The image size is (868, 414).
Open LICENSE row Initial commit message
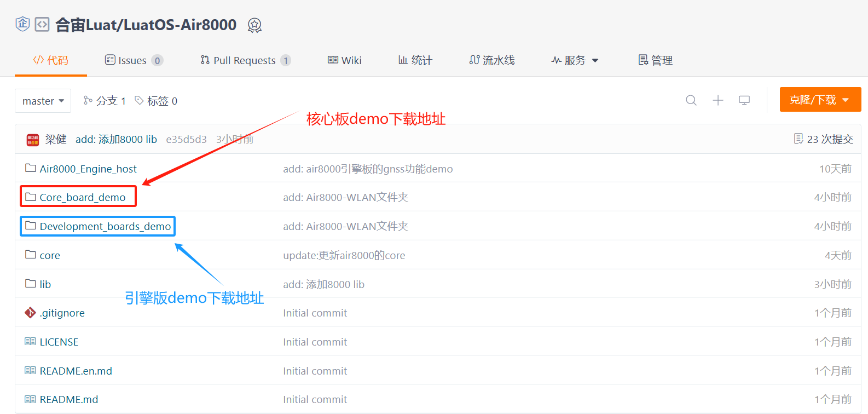(315, 342)
